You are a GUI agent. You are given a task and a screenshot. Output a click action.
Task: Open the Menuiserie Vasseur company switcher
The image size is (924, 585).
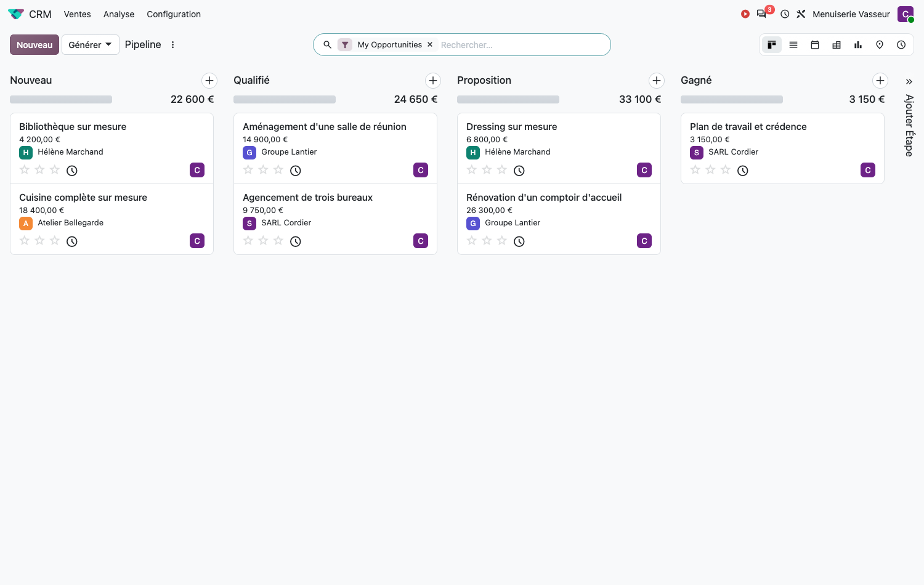click(851, 14)
